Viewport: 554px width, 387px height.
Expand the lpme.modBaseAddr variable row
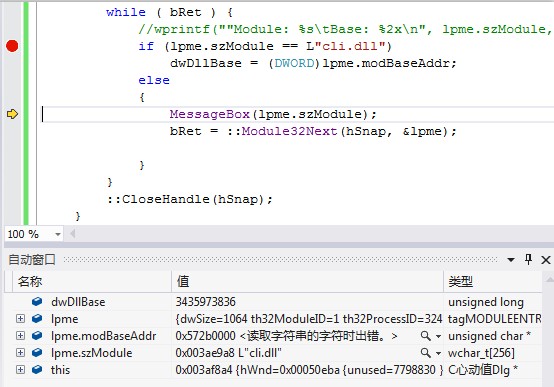coord(20,336)
